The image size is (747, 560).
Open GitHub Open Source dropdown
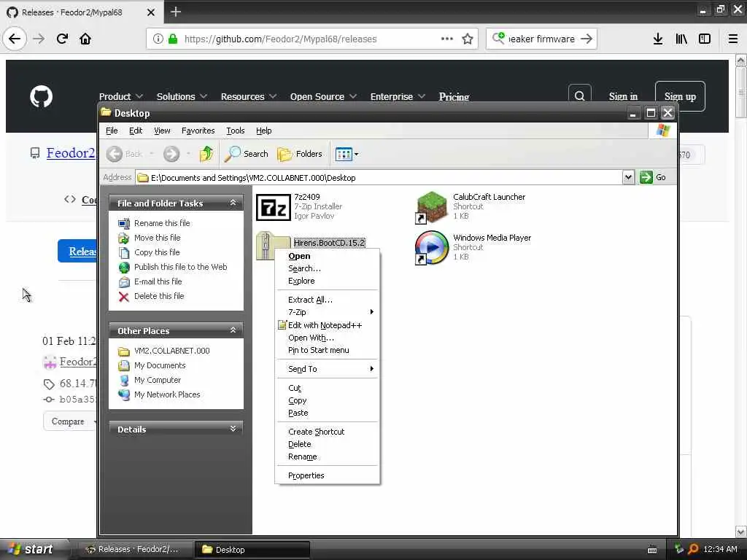pyautogui.click(x=323, y=97)
